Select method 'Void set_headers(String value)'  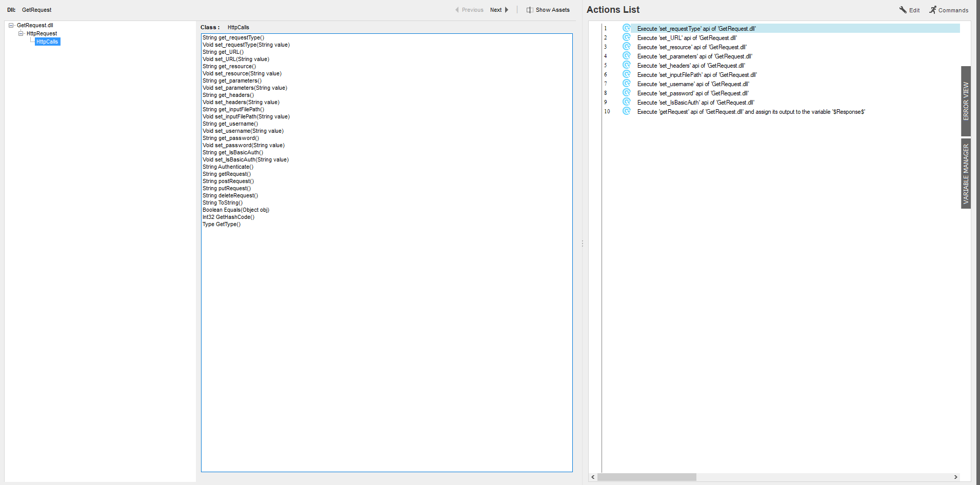pos(241,102)
